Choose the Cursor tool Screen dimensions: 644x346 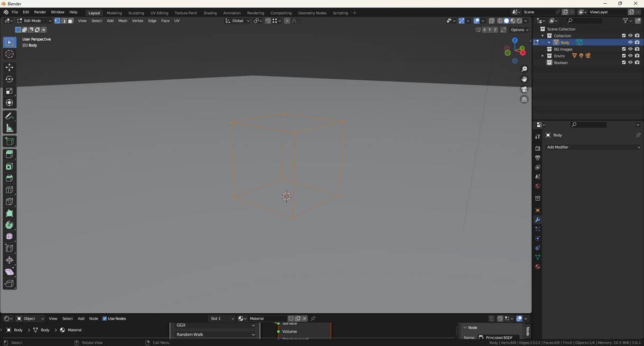(10, 54)
